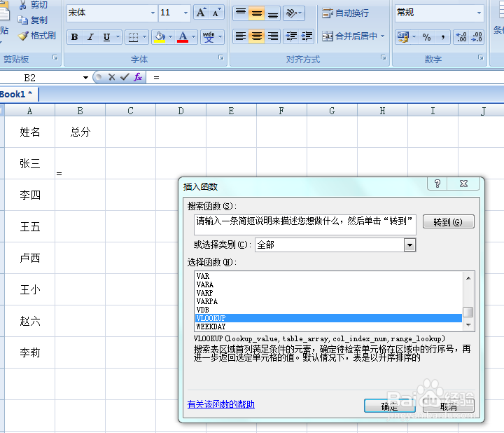Confirm formula entry with checkmark icon
Screen dimensions: 504x433
tap(125, 77)
